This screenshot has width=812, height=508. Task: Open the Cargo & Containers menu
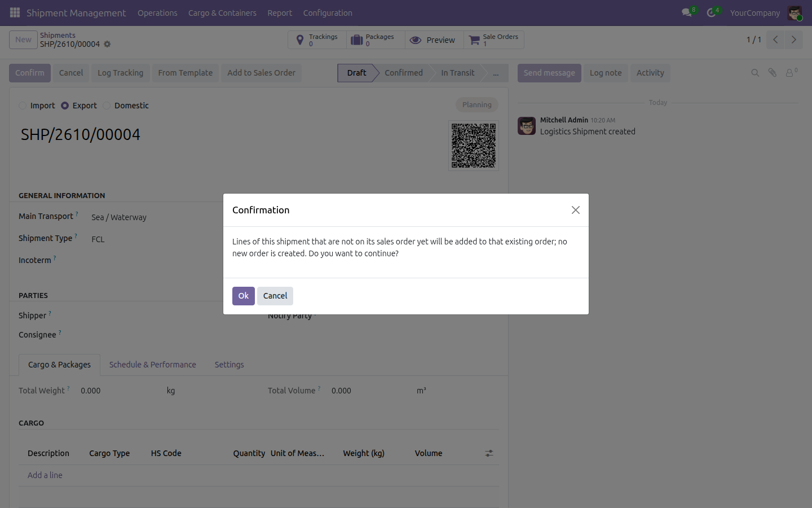point(222,13)
